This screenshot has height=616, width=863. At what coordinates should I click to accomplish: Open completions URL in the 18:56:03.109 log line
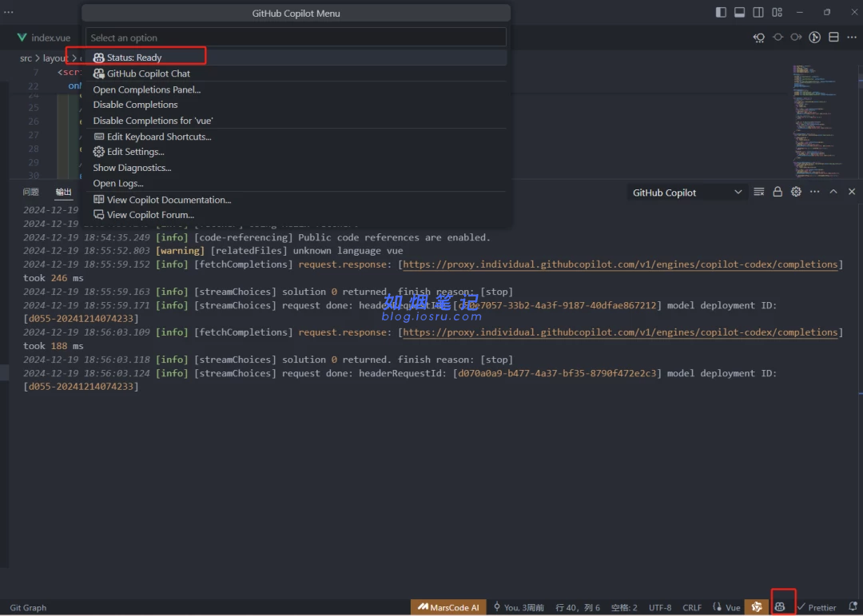(x=620, y=332)
